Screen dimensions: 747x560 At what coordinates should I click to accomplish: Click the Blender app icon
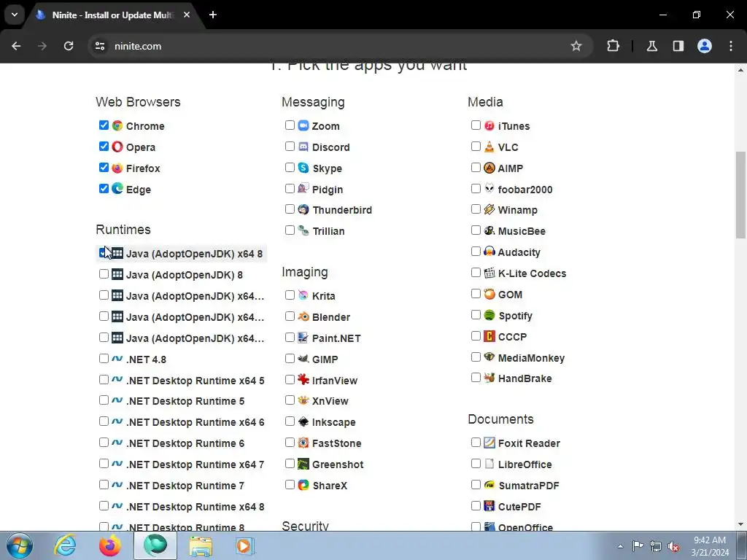[303, 316]
